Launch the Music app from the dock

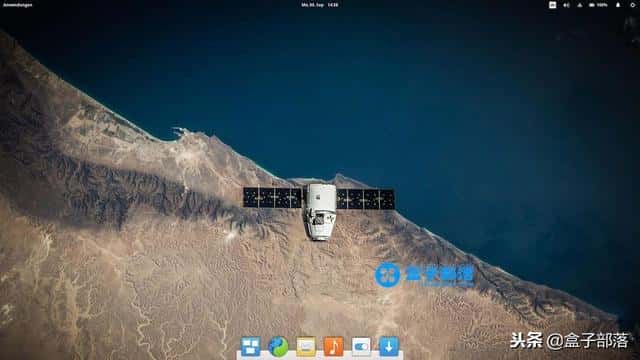point(333,347)
